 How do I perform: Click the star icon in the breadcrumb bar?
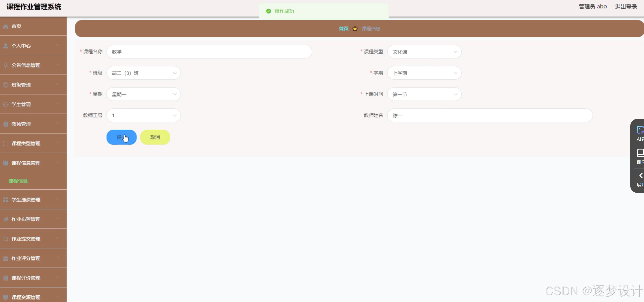click(x=355, y=29)
